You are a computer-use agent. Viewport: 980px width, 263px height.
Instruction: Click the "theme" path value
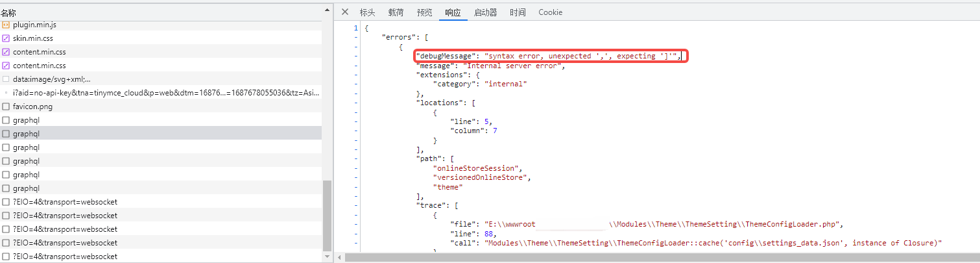[x=448, y=188]
